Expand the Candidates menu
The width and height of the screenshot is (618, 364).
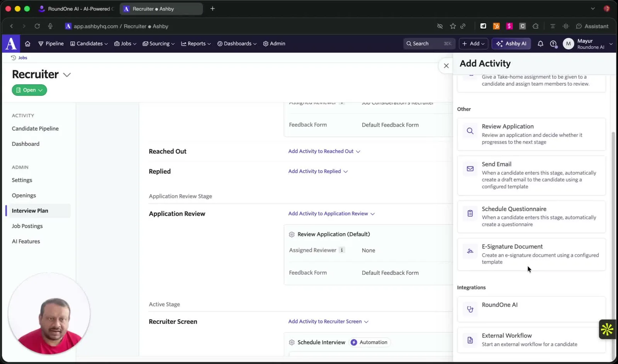tap(89, 44)
